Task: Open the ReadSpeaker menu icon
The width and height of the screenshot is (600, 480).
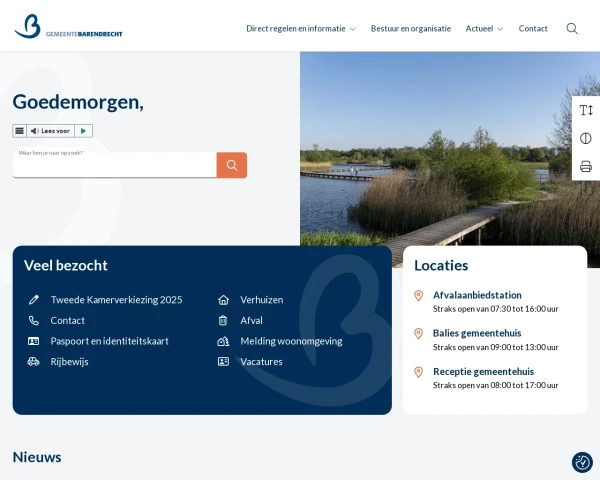Action: click(19, 131)
